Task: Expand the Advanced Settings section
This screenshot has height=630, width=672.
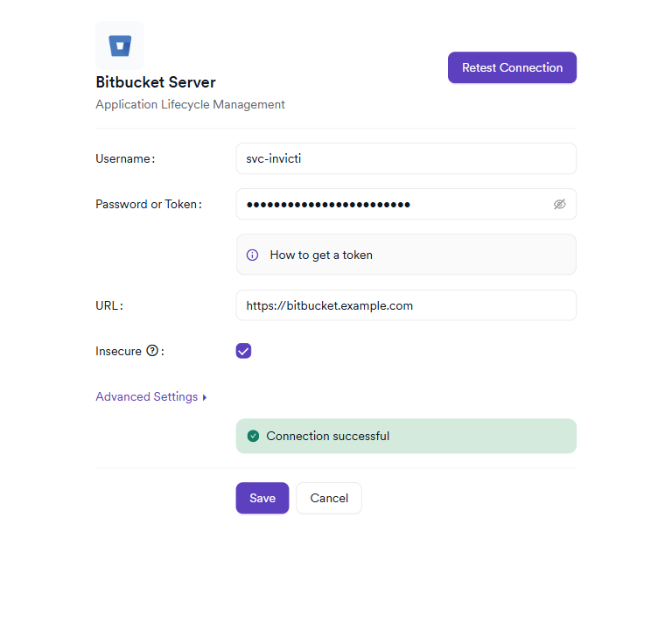Action: pos(147,396)
